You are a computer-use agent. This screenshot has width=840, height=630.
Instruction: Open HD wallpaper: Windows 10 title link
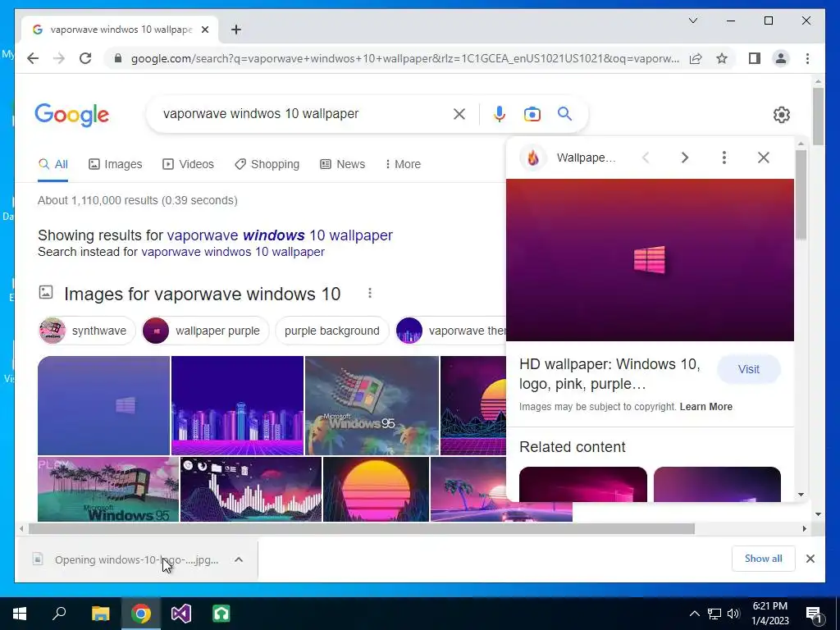click(609, 374)
